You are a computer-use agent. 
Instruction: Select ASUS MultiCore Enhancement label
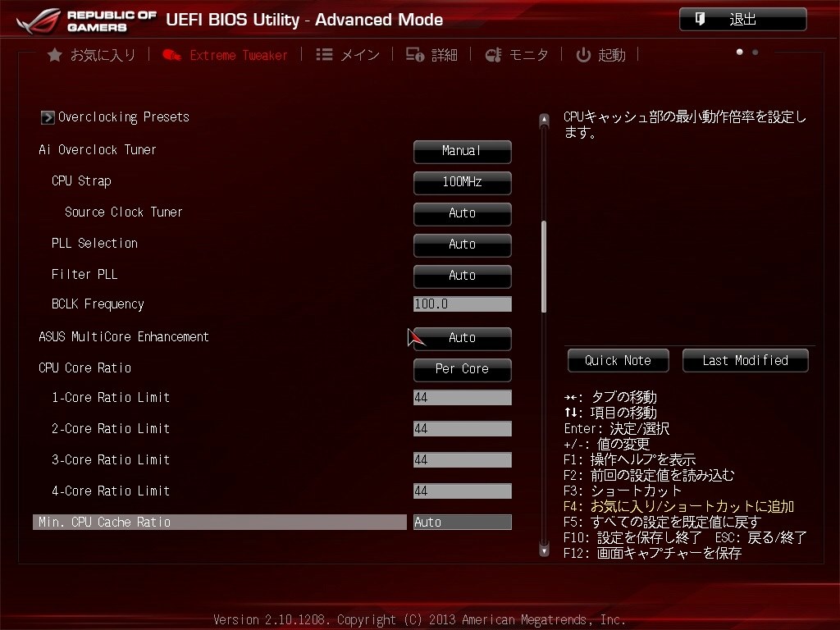coord(124,337)
